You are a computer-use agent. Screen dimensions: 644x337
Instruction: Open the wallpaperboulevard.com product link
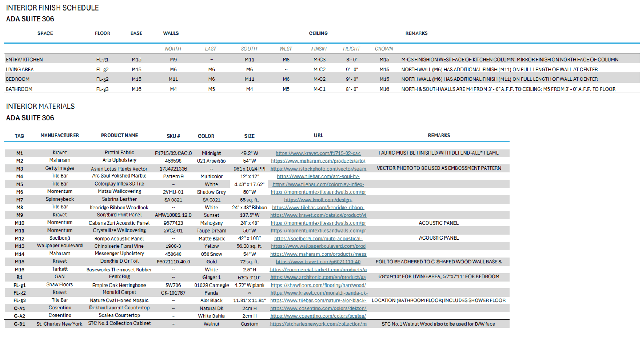tap(318, 246)
